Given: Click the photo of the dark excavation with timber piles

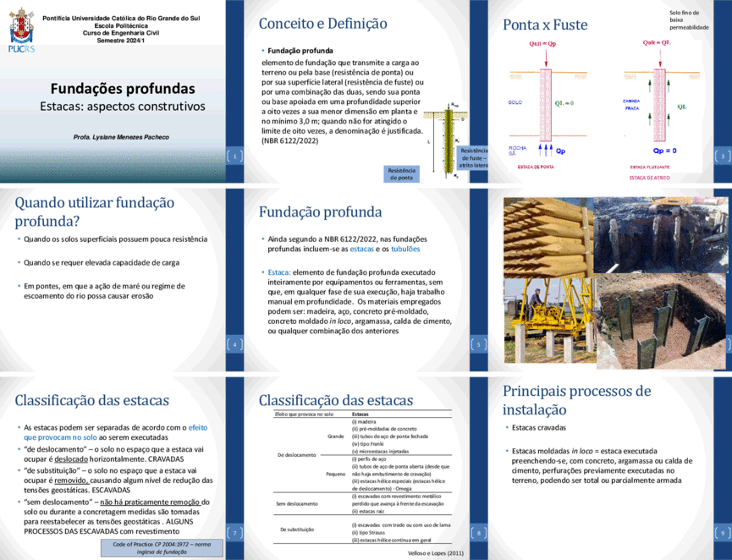Looking at the screenshot, I should (661, 234).
